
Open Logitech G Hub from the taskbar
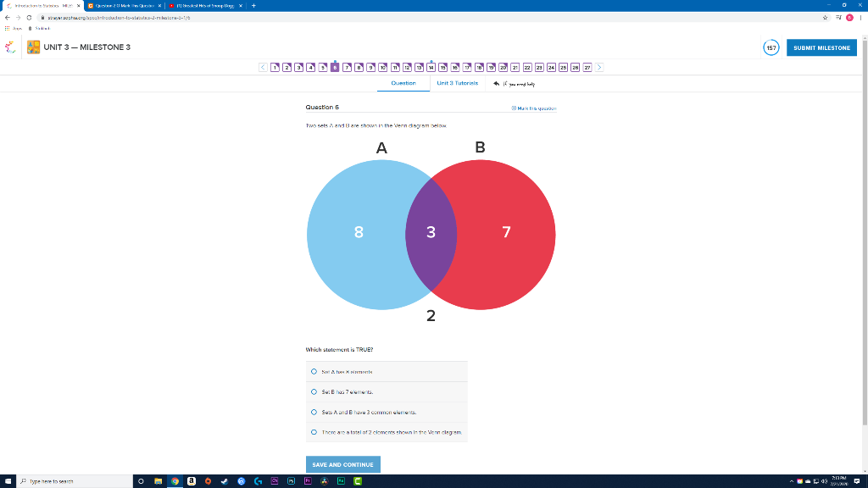pos(258,481)
